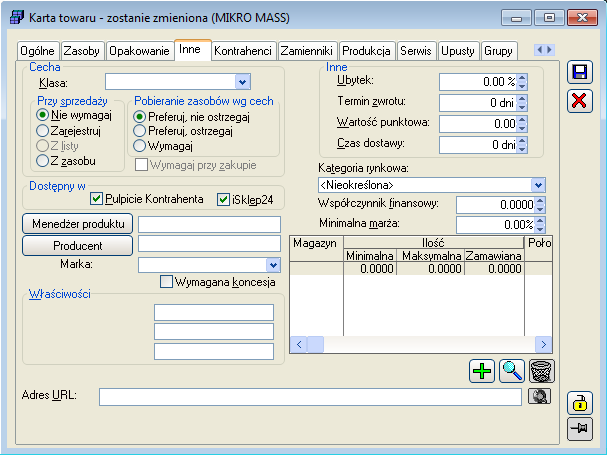Go to the Zamienniki tab

tap(307, 51)
